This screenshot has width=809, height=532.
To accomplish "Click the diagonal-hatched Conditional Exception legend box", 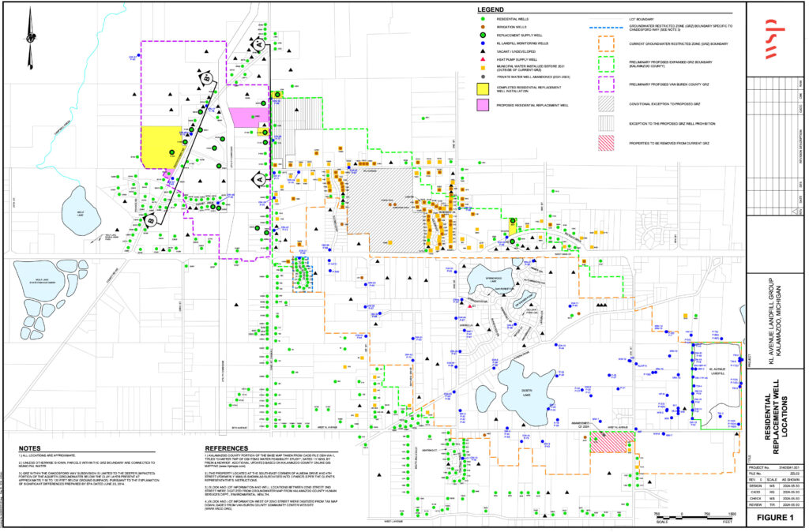I will [606, 103].
